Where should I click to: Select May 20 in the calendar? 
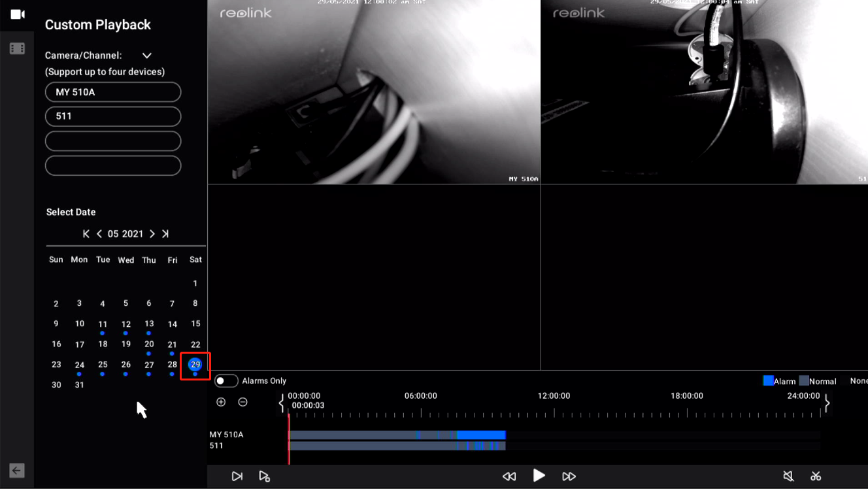pyautogui.click(x=149, y=344)
